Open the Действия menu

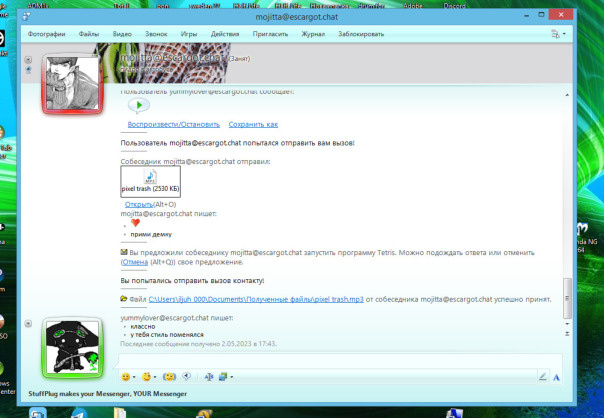225,34
